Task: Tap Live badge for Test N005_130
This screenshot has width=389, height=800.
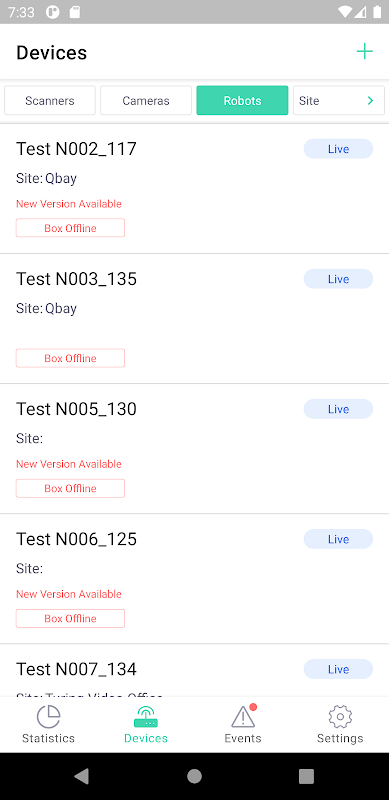Action: pyautogui.click(x=338, y=409)
